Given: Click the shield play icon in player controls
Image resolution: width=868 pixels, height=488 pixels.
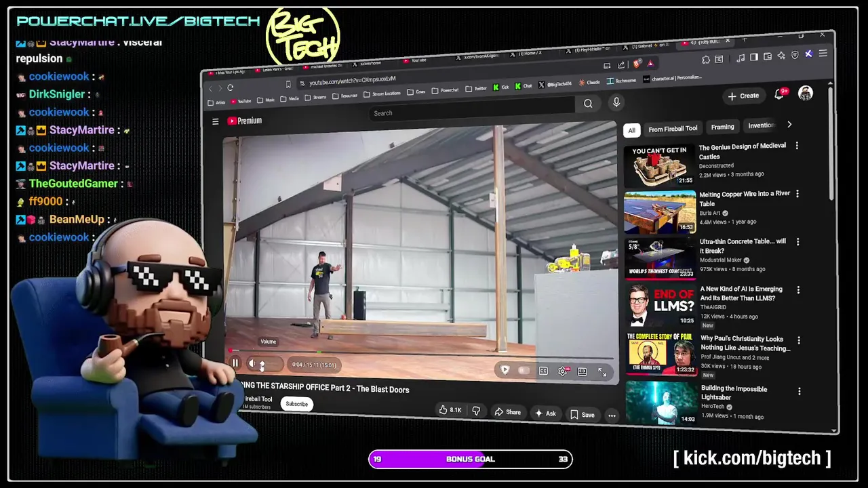Looking at the screenshot, I should click(x=505, y=369).
